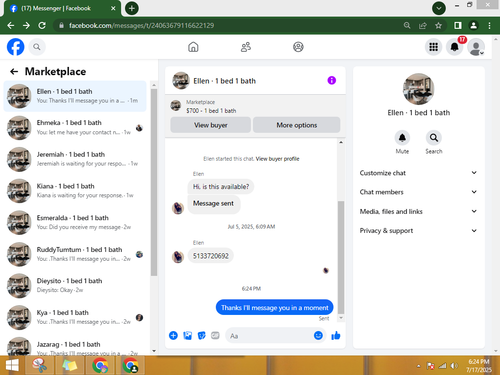
Task: Open the Groups icon in top navigation
Action: [x=298, y=47]
